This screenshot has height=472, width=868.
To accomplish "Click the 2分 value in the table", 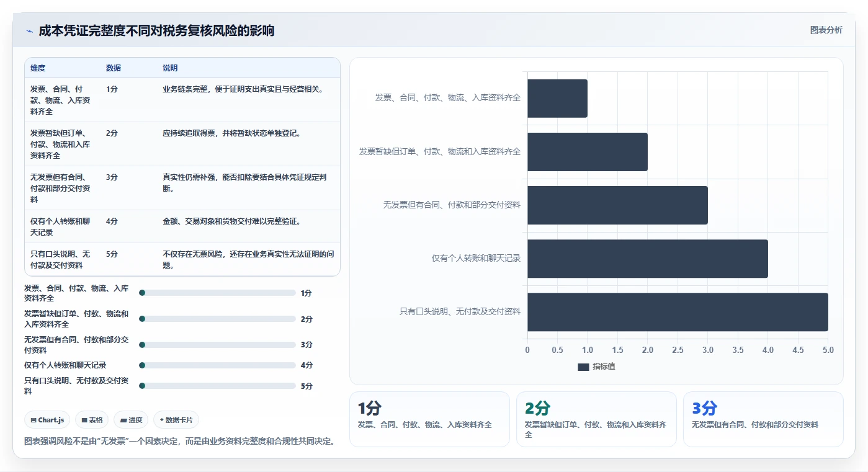I will [112, 133].
